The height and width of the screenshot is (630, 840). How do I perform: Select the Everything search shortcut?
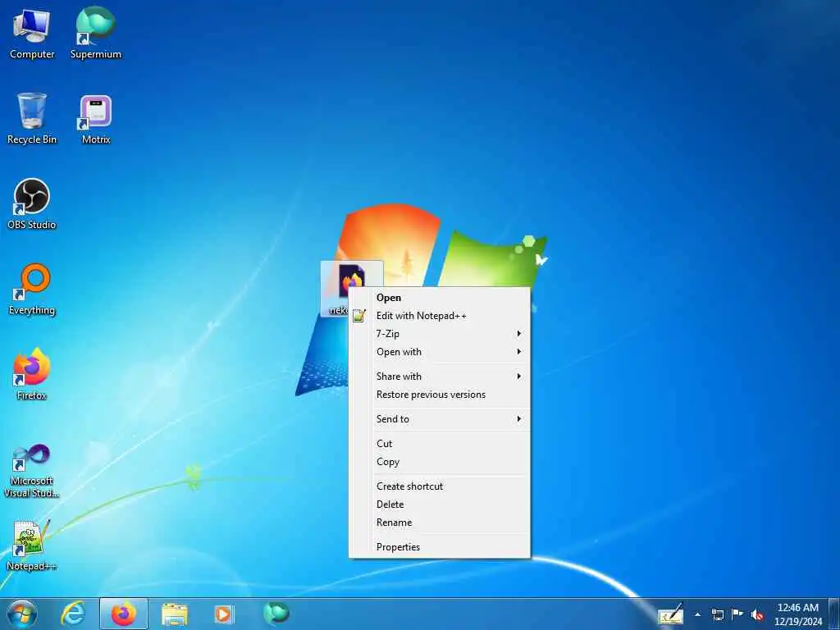(x=32, y=290)
